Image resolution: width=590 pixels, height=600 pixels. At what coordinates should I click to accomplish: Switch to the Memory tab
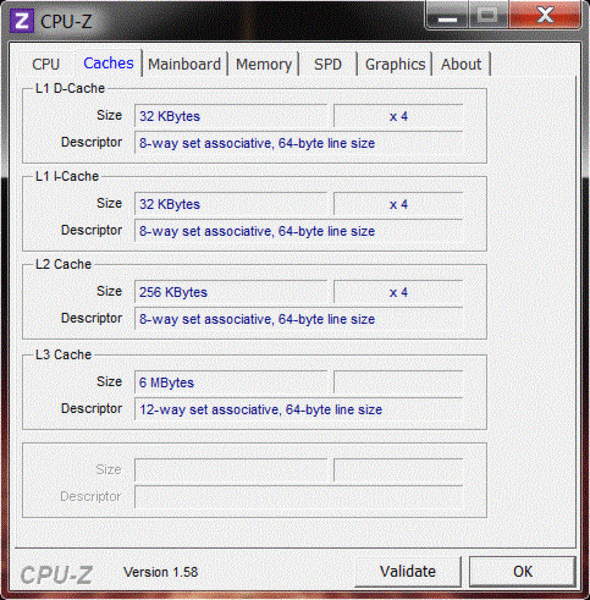pyautogui.click(x=264, y=64)
